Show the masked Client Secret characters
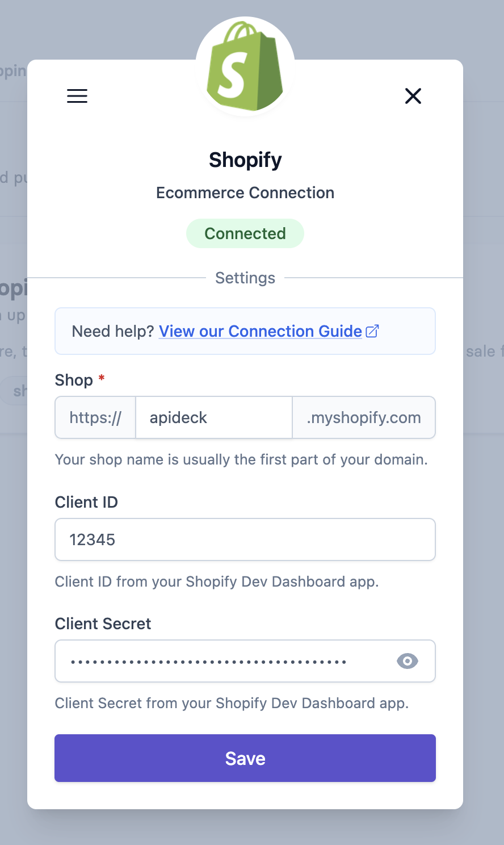504x845 pixels. [x=408, y=661]
